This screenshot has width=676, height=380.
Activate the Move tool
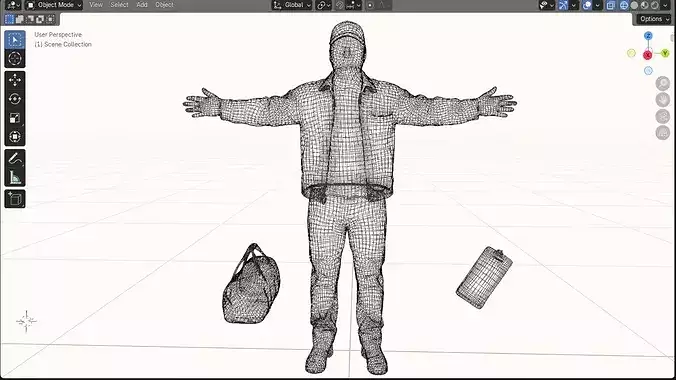(15, 80)
